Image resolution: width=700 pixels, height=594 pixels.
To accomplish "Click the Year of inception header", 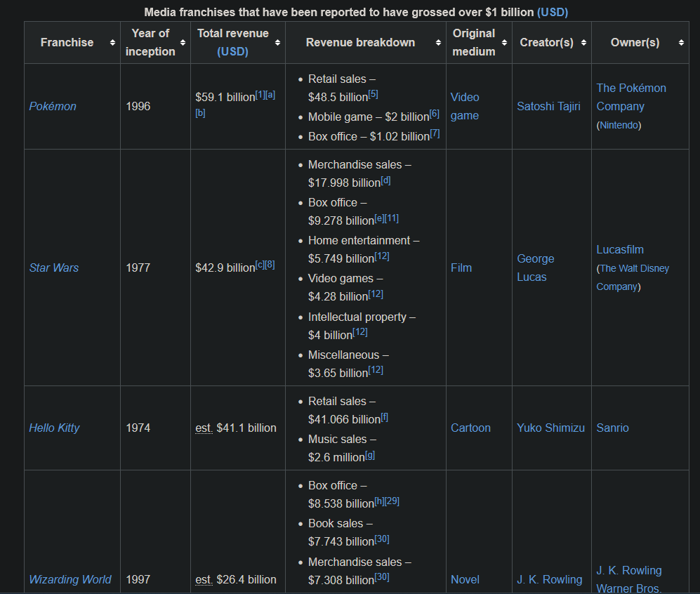I will [155, 42].
